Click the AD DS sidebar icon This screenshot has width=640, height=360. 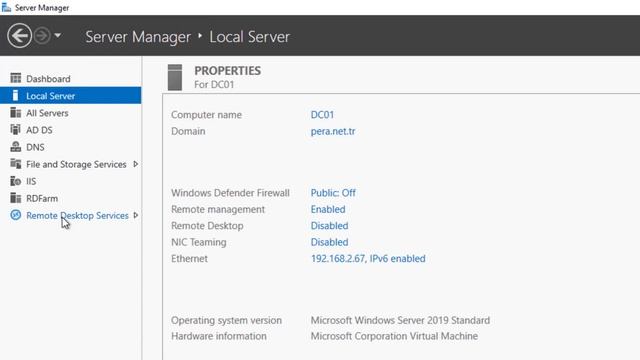click(16, 130)
